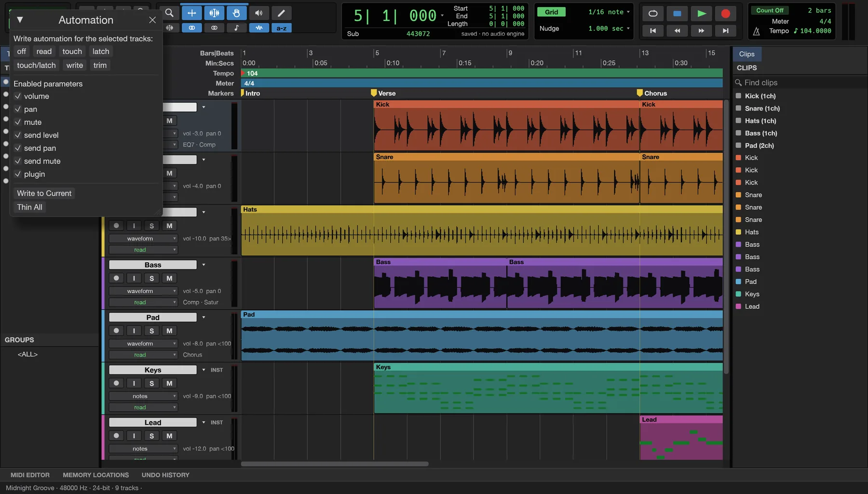Set automation mode to touch/latch
This screenshot has height=494, width=868.
(36, 66)
